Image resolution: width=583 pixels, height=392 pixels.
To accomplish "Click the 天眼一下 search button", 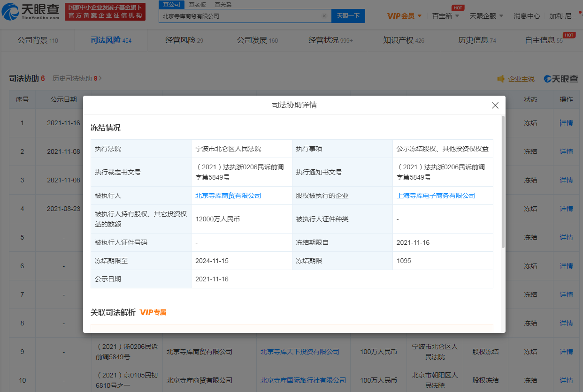I will (348, 16).
